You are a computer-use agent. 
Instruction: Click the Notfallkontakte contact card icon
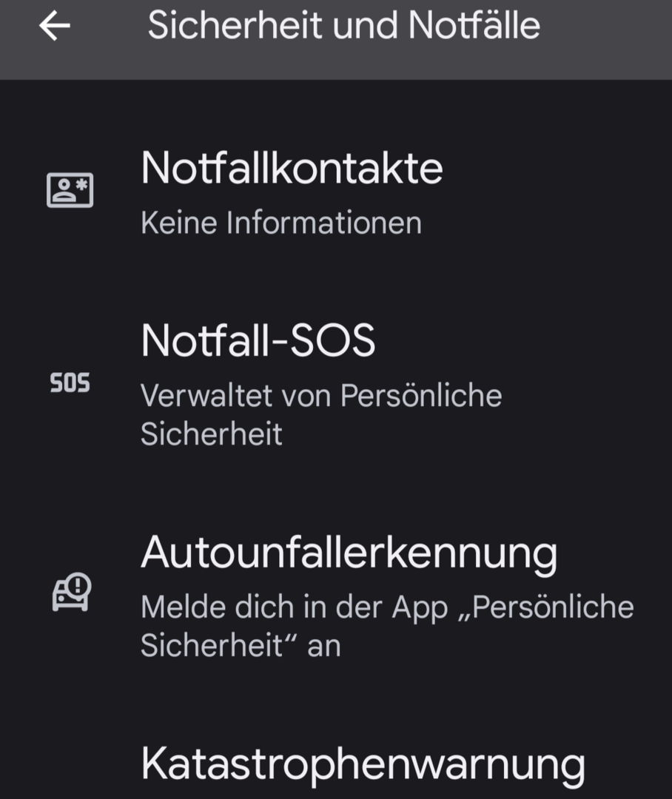tap(70, 190)
